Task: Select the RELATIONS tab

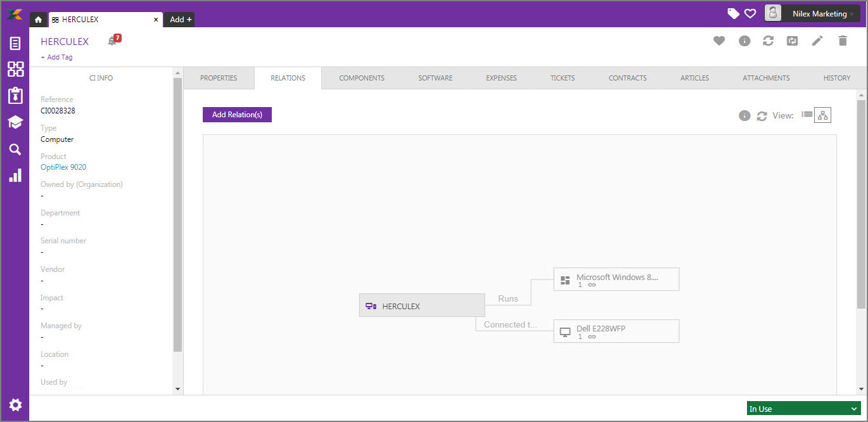Action: (288, 78)
